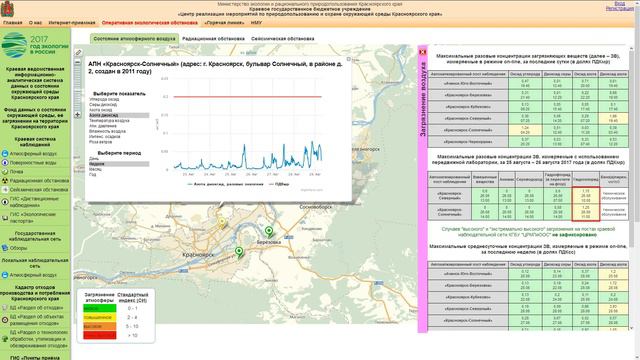
Task: Select Влажность воздуха indicator
Action: pos(108,131)
